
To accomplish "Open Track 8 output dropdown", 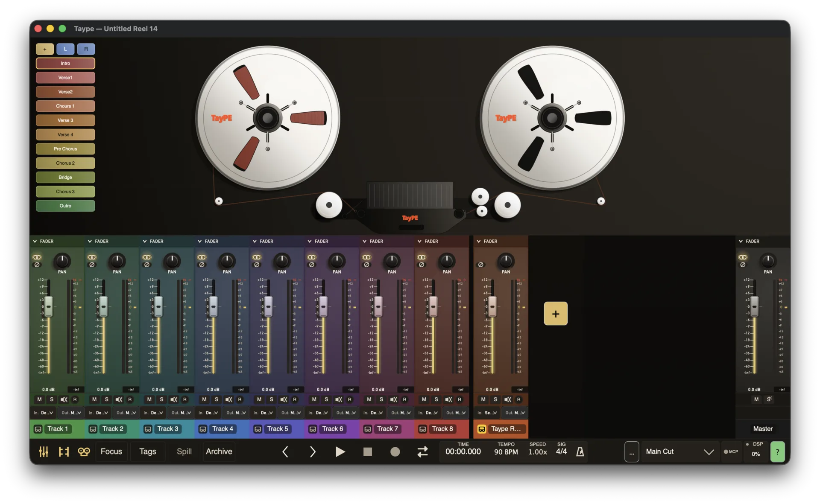I will tap(456, 413).
